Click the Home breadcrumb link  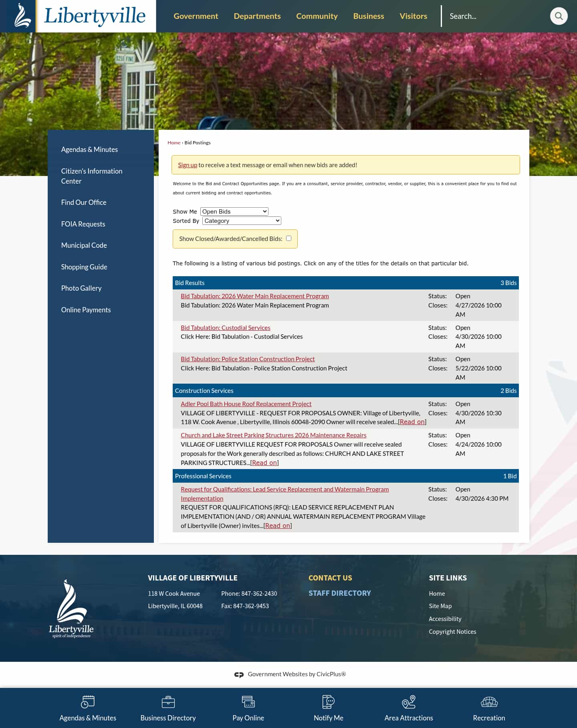pyautogui.click(x=174, y=143)
